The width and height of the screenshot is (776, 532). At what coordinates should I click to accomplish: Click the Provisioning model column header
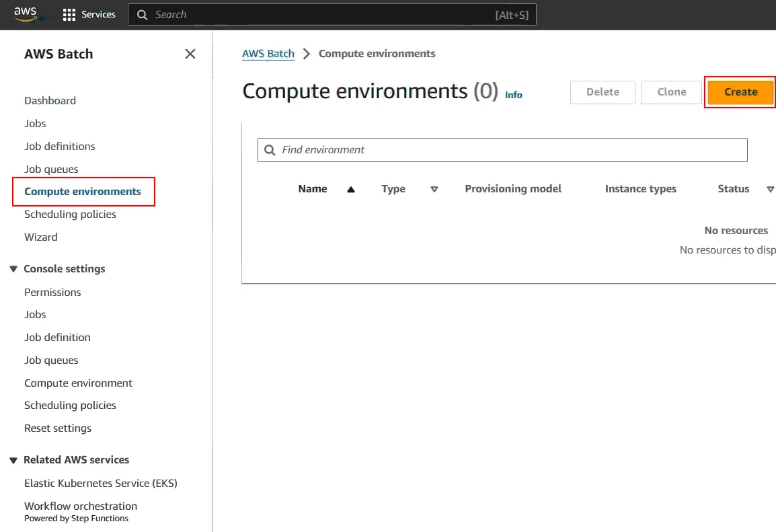513,189
